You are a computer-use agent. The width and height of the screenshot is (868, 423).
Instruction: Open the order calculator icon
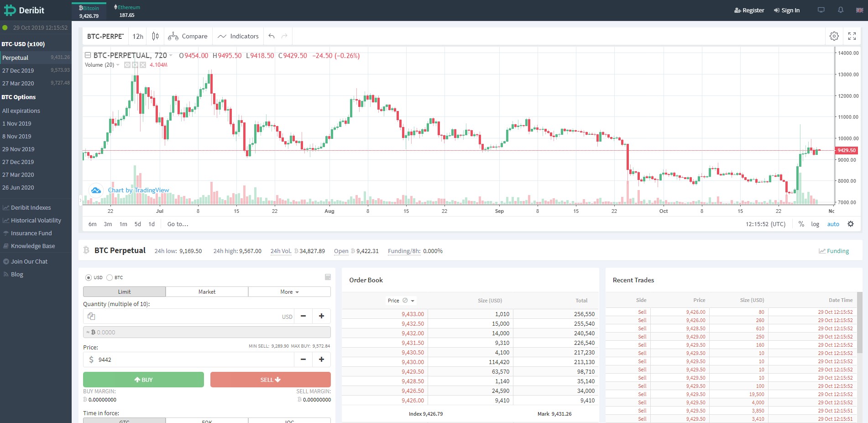click(x=327, y=277)
